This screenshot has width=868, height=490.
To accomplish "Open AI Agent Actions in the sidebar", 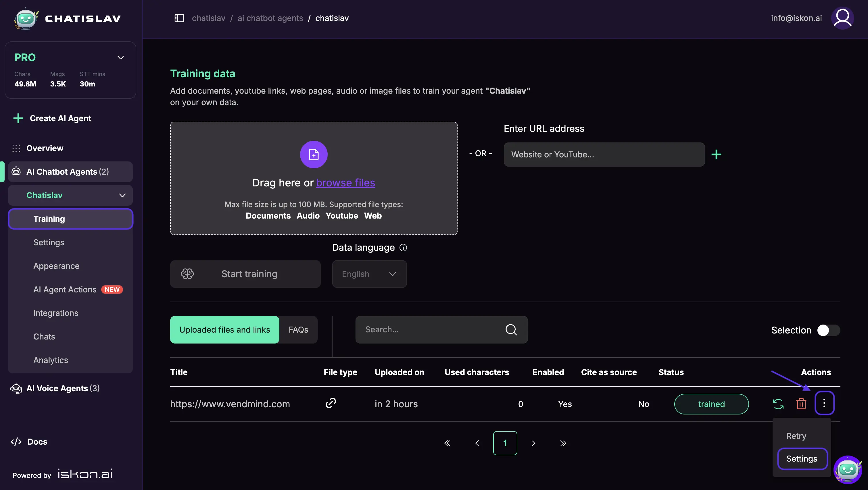I will [x=65, y=290].
